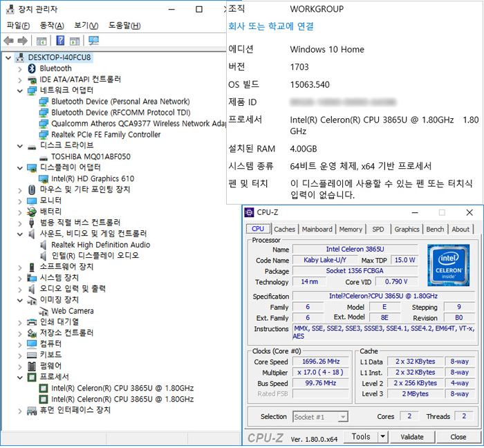This screenshot has width=484, height=448.
Task: Switch to the Graphics tab in CPU-Z
Action: click(407, 230)
